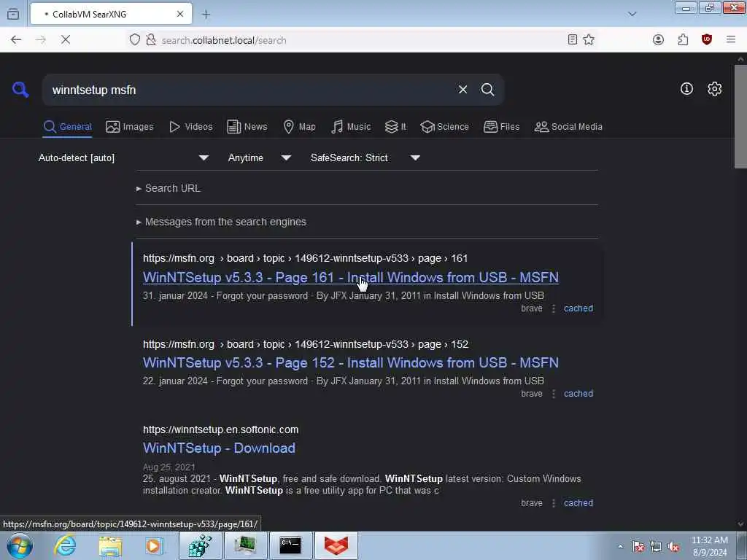Open uBlock Origin extension icon

click(x=707, y=40)
